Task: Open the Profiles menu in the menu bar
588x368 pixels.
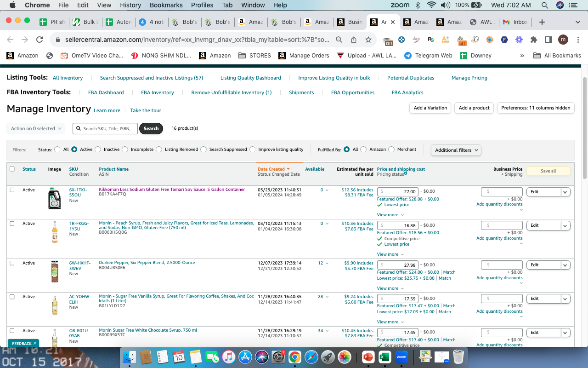Action: tap(202, 5)
